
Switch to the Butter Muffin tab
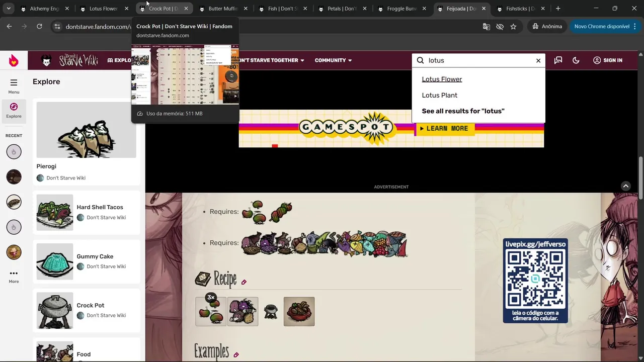click(223, 9)
